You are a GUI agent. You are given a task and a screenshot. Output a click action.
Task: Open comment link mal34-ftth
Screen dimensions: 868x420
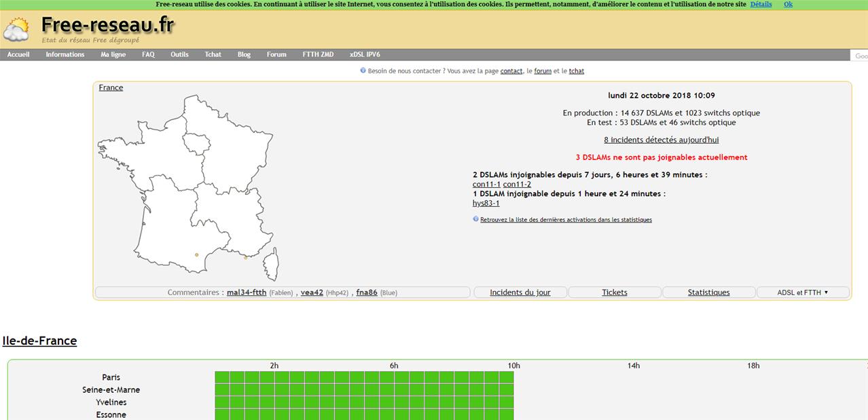click(x=247, y=292)
